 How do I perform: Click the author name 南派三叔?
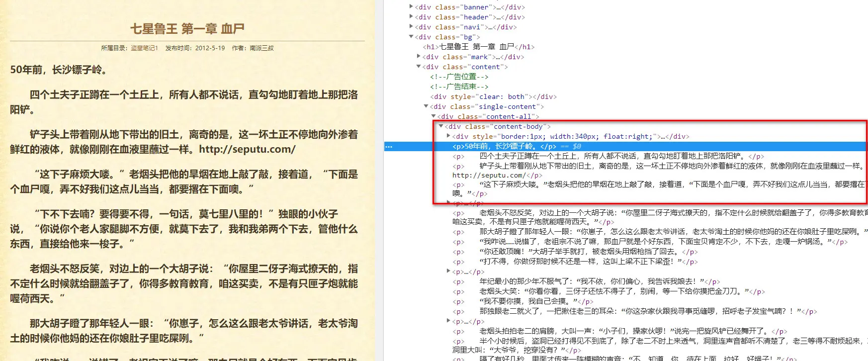pyautogui.click(x=261, y=48)
